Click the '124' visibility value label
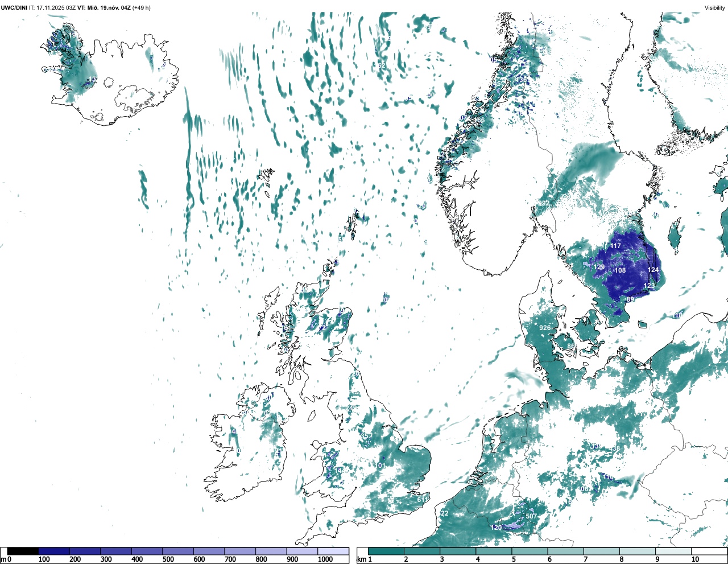Screen dimensions: 728x564 click(x=653, y=270)
